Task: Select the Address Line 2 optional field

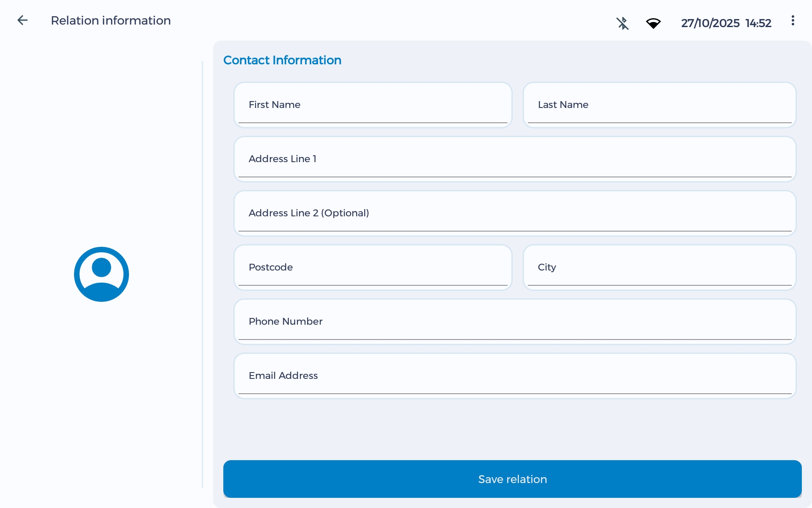Action: tap(515, 213)
